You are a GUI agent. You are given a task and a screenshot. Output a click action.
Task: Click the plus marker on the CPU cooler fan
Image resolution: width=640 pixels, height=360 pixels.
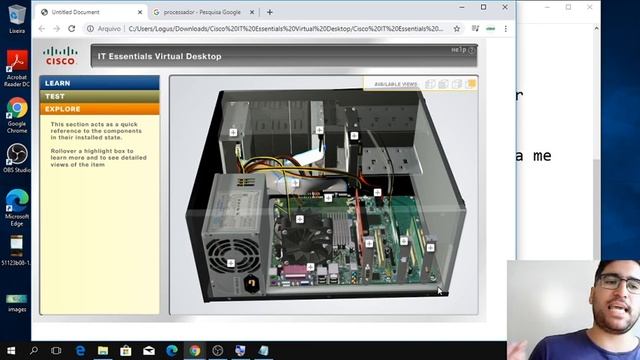click(x=300, y=220)
